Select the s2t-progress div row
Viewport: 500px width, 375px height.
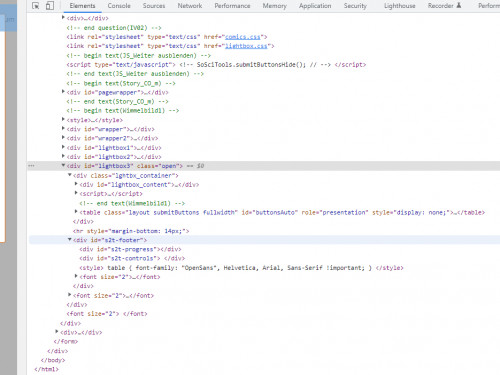tap(130, 249)
